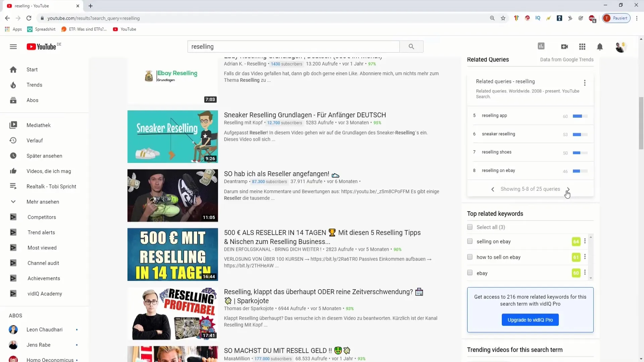
Task: Open Apps bookmarks shortcut
Action: pos(13,29)
